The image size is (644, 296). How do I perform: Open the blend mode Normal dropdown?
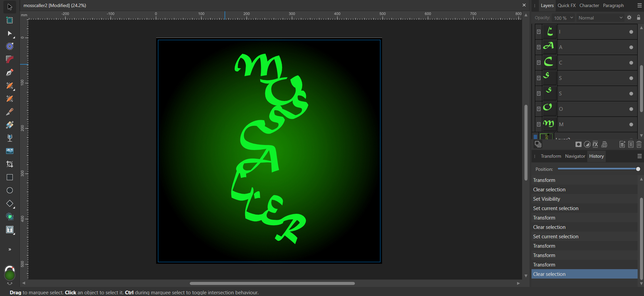click(600, 18)
